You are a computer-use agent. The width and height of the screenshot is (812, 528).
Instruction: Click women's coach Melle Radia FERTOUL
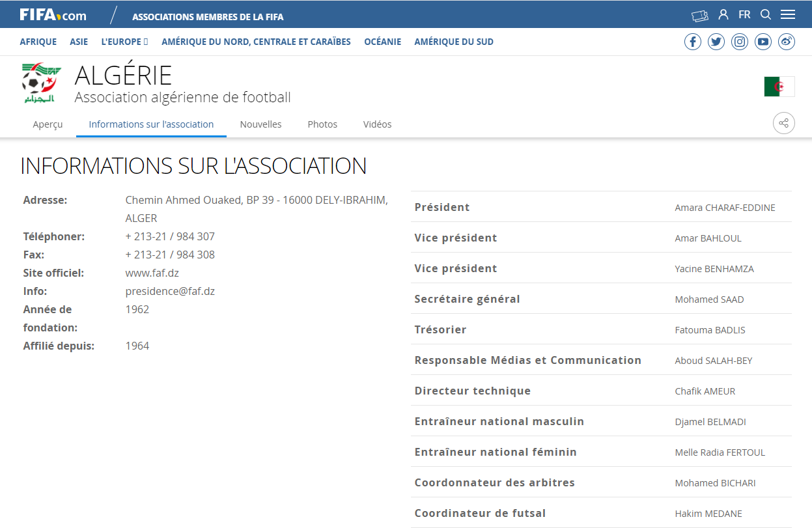(x=720, y=452)
